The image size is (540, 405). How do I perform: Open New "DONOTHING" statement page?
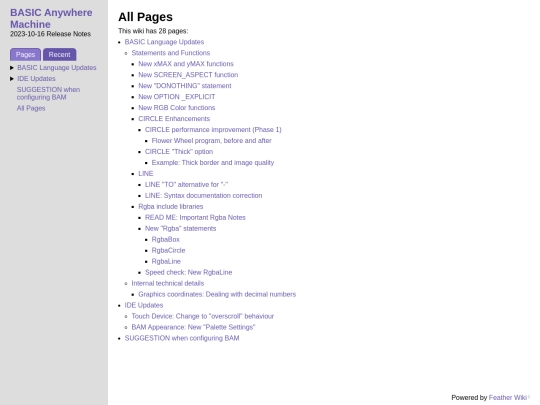point(185,86)
